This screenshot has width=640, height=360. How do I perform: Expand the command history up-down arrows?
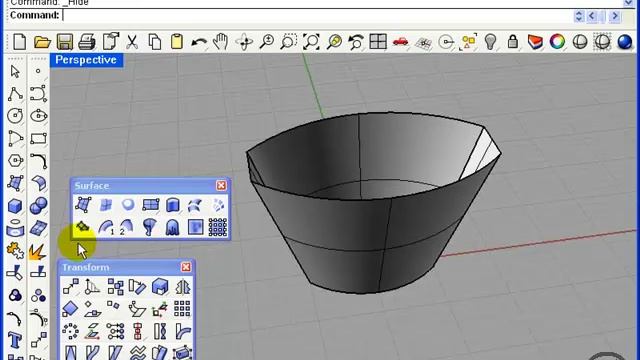pyautogui.click(x=578, y=16)
